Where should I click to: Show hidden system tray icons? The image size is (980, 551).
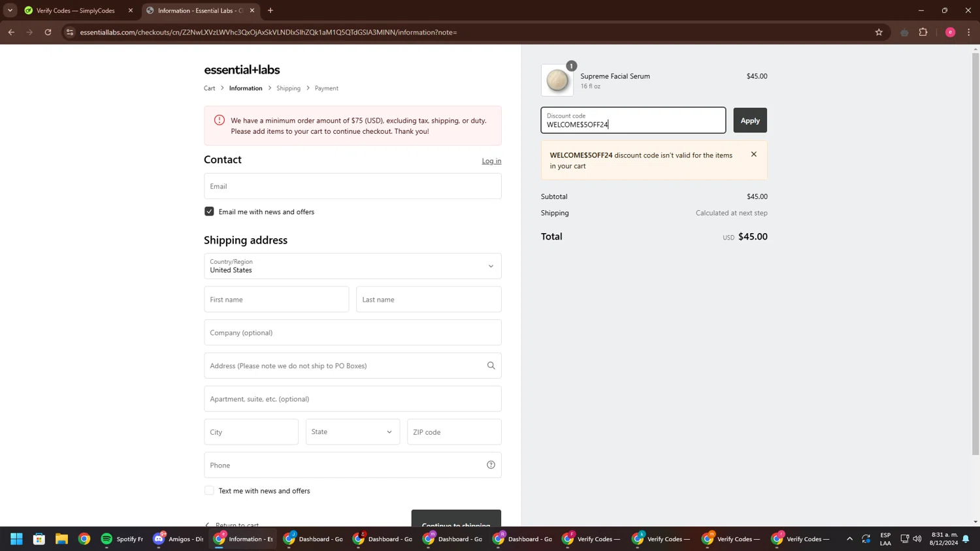coord(849,539)
